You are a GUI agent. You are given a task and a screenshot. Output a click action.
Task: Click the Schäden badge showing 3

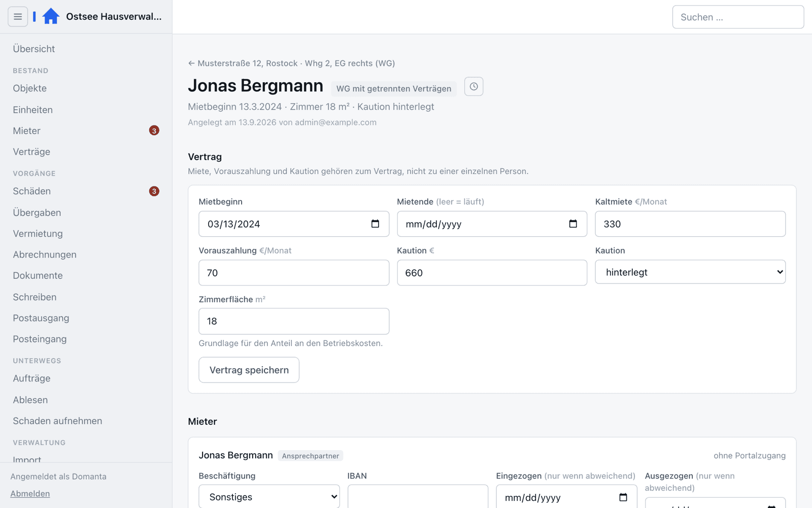tap(154, 191)
